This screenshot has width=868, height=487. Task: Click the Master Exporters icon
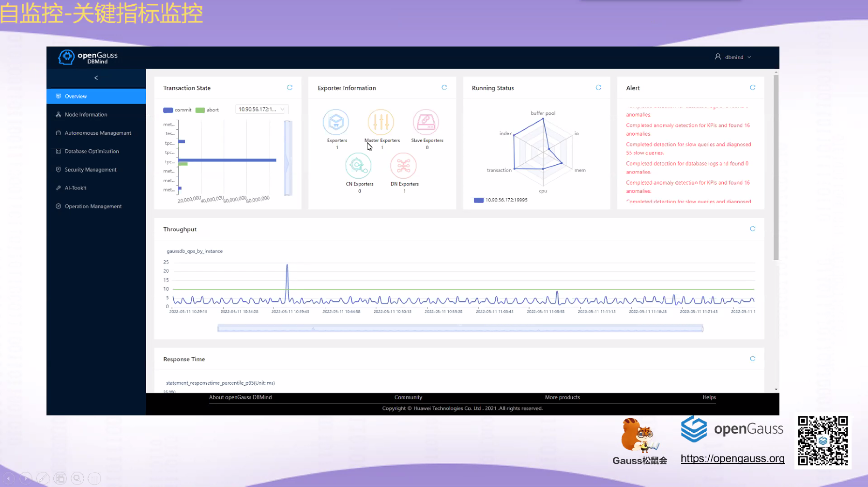click(381, 122)
